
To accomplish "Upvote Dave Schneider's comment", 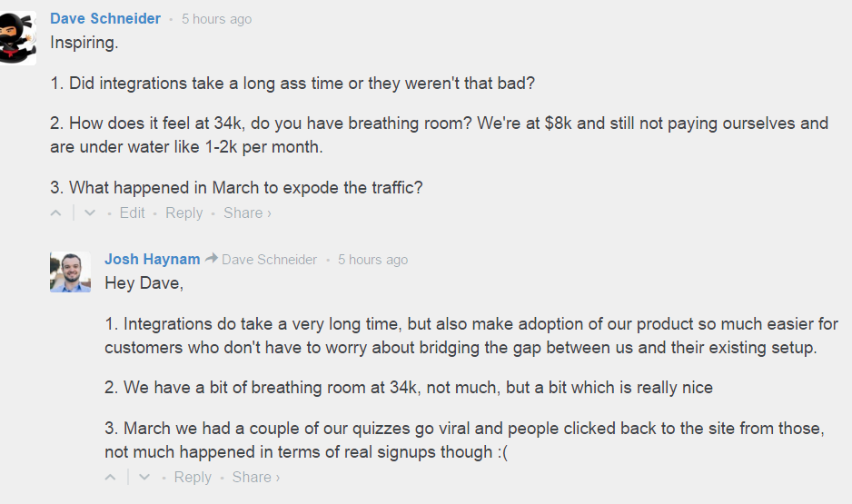I will pos(56,213).
